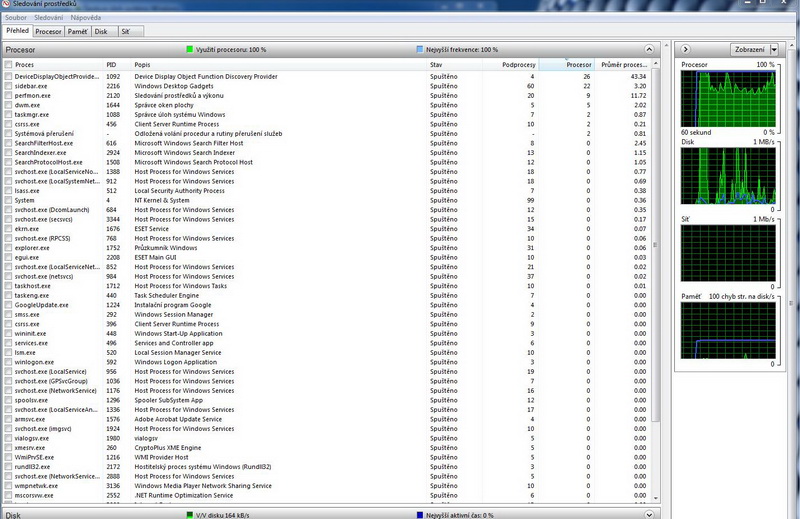Switch to the Síť tab
Screen dimensions: 800x519
click(125, 32)
